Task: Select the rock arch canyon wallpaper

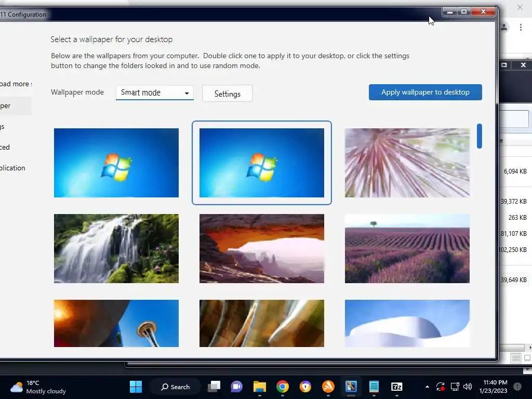Action: [262, 248]
